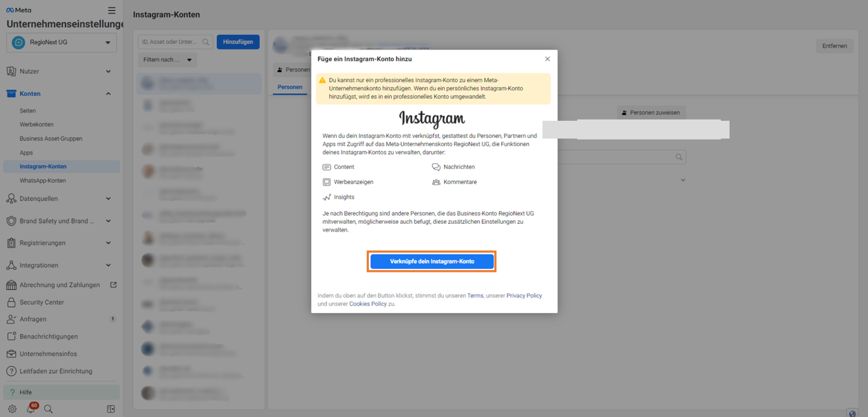This screenshot has height=417, width=868.
Task: Click the panel layout icon at sidebar bottom
Action: click(111, 409)
